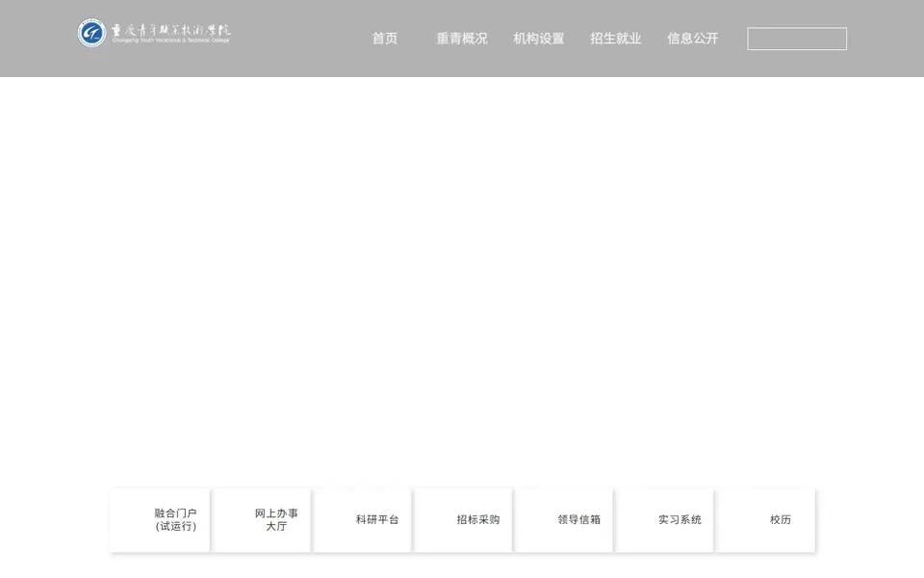Open the 网上办事大厅 quick link
The image size is (924, 578).
click(x=261, y=519)
